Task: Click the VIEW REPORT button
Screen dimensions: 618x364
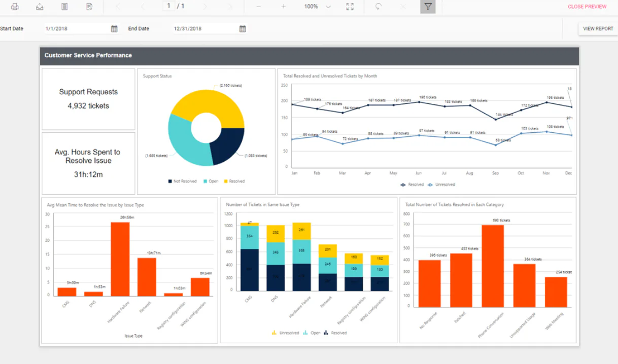Action: [x=597, y=28]
